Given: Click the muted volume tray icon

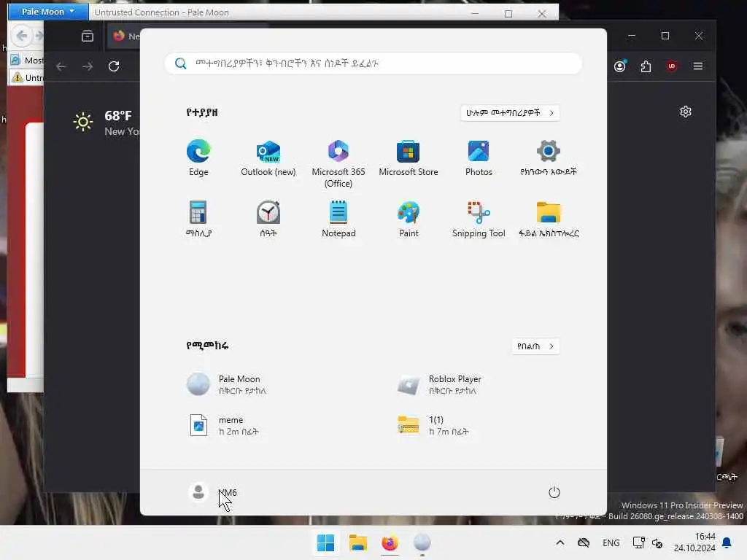Looking at the screenshot, I should point(657,542).
